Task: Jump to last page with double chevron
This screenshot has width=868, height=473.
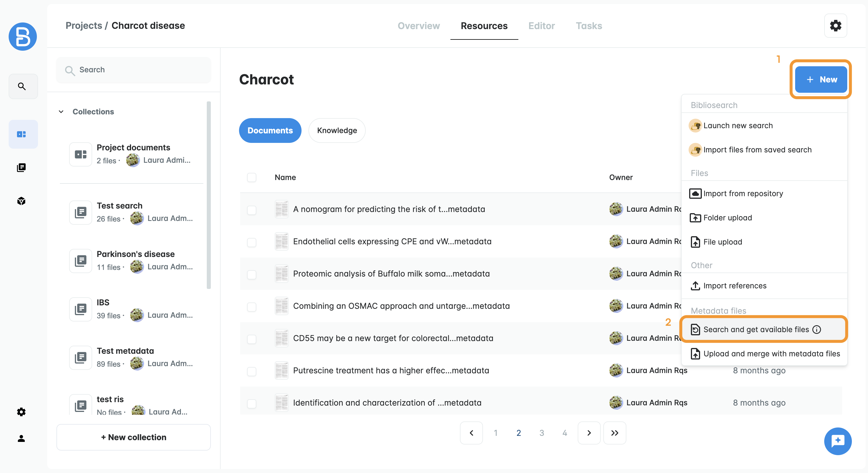Action: 614,433
